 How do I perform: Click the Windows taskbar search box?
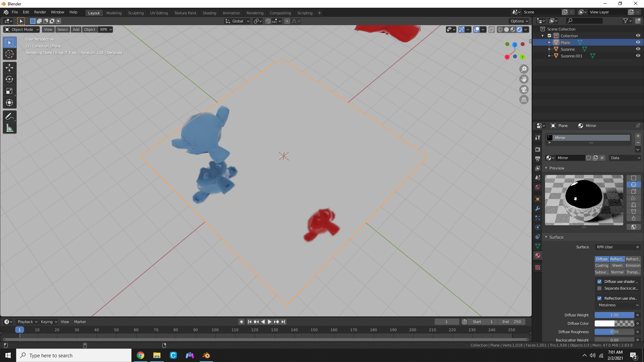[x=74, y=355]
